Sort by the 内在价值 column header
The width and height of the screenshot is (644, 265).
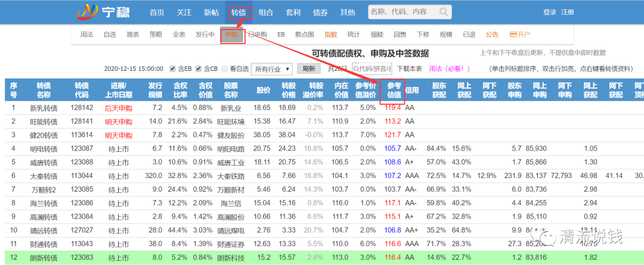tap(342, 90)
